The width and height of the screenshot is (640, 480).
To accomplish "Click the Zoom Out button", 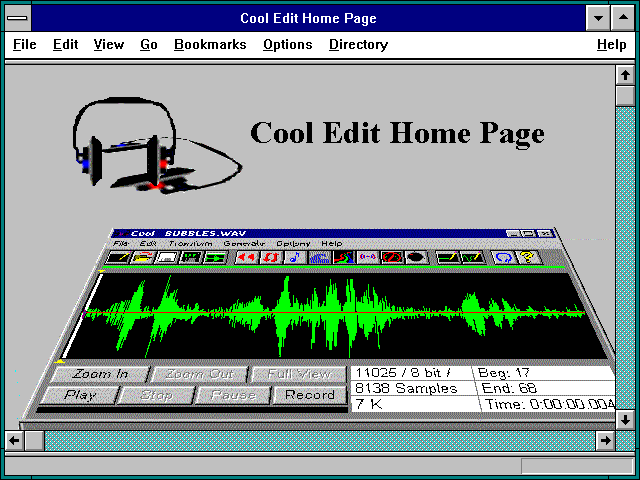I will click(199, 374).
